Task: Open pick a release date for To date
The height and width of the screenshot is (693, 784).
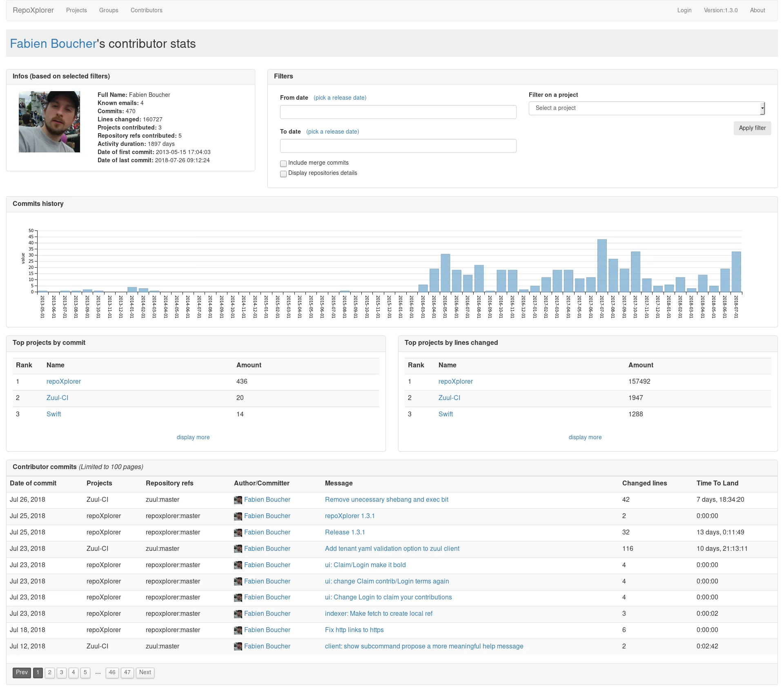Action: tap(332, 132)
